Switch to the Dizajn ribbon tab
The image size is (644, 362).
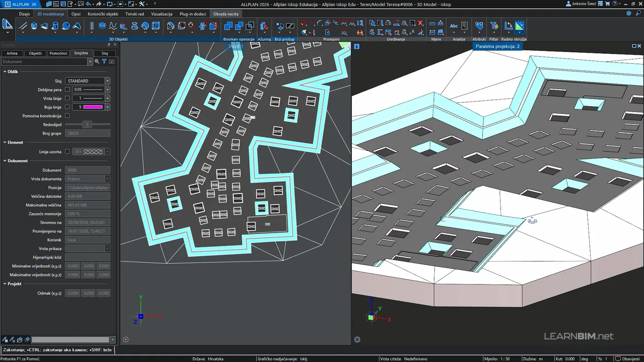click(24, 14)
